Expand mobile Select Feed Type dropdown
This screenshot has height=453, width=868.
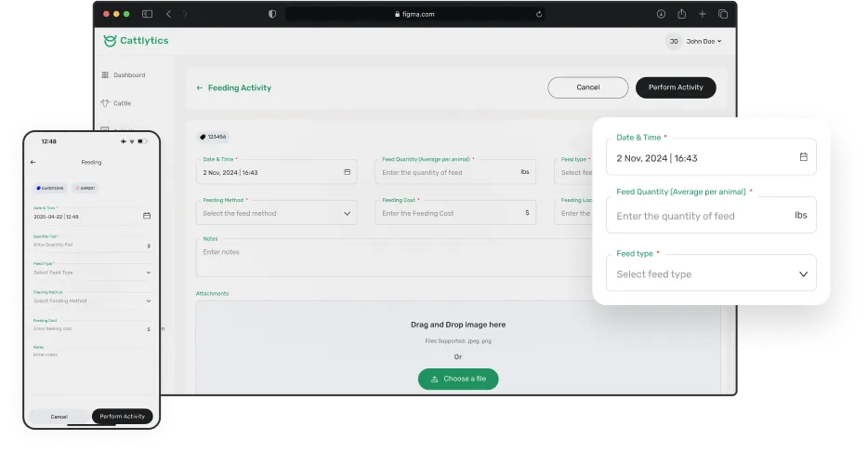pos(148,273)
